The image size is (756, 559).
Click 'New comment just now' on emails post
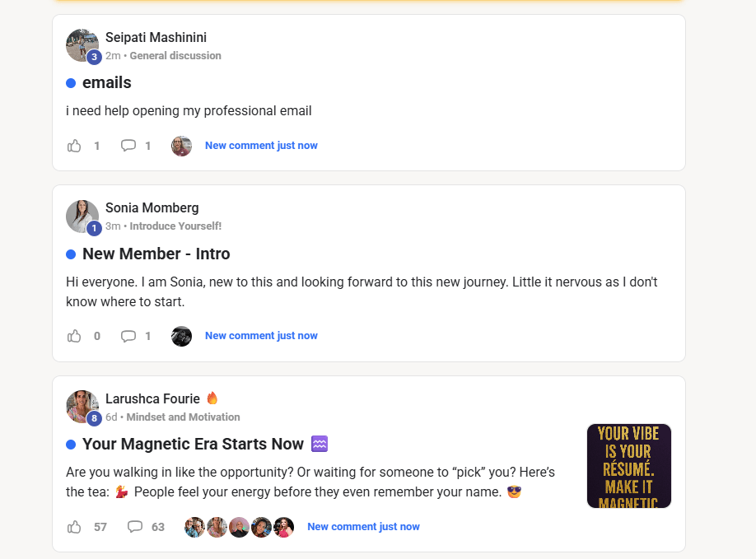click(261, 146)
